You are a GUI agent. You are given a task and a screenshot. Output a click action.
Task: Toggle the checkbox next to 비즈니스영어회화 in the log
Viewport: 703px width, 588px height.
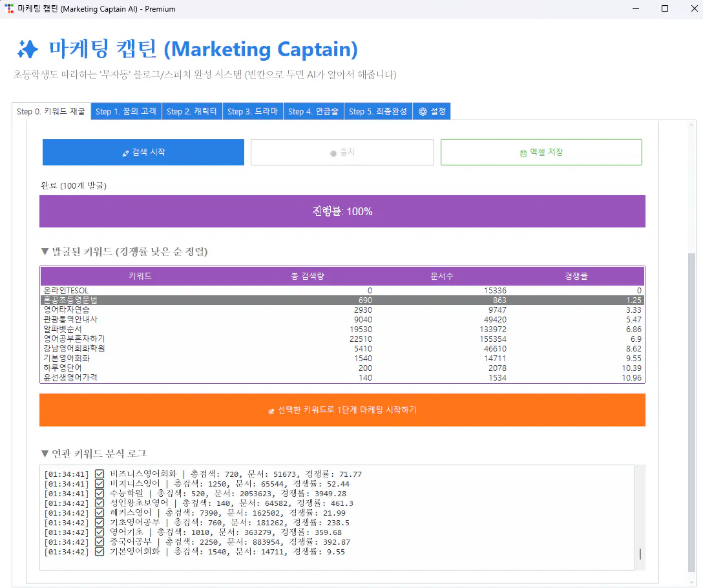tap(100, 474)
